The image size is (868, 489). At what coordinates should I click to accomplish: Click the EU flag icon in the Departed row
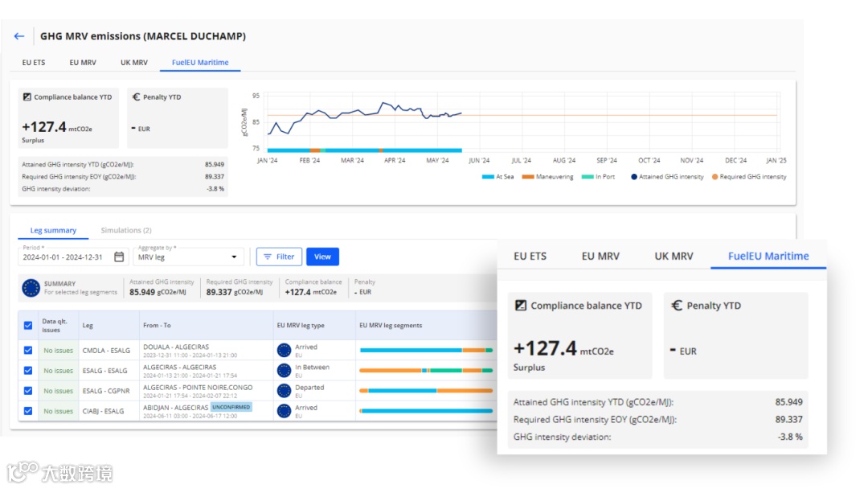[x=284, y=391]
